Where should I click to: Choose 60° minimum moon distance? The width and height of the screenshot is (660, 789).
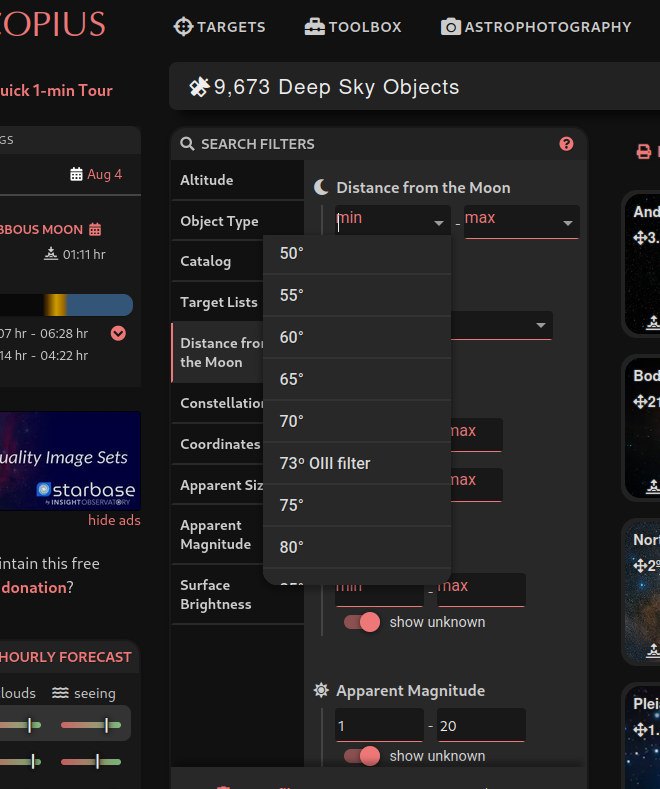(357, 337)
